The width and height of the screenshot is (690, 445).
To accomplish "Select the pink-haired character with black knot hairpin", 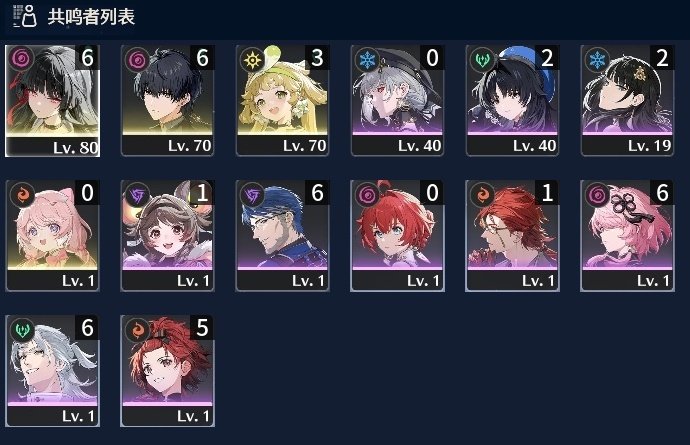I will [x=628, y=236].
